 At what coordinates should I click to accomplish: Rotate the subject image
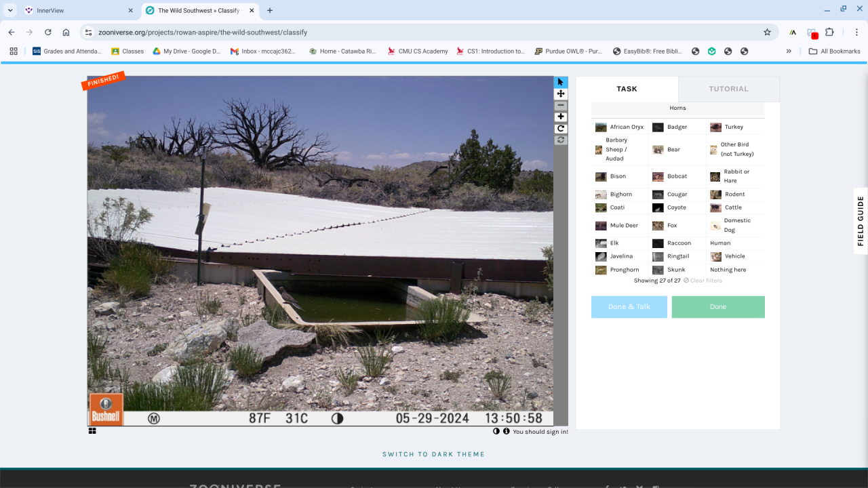[x=561, y=128]
